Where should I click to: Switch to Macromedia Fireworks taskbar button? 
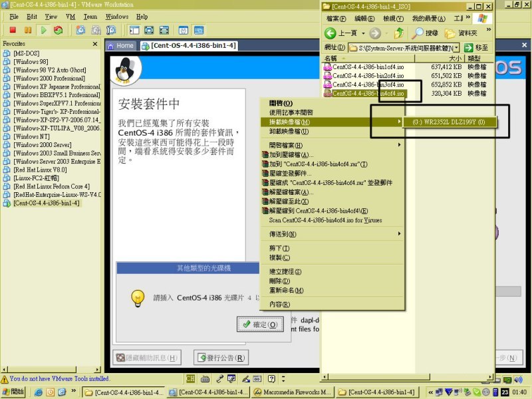[x=293, y=392]
